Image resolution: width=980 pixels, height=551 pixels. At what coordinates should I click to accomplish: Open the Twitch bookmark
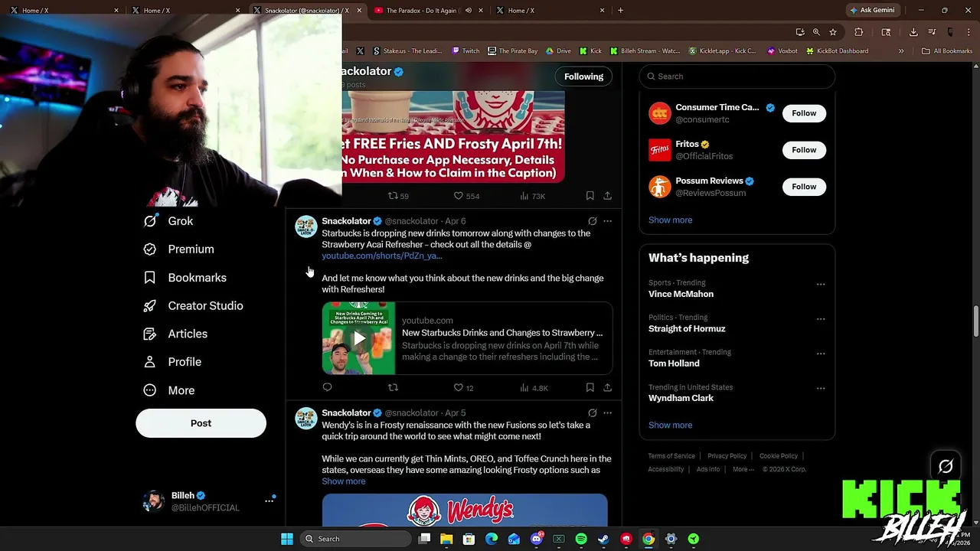465,51
